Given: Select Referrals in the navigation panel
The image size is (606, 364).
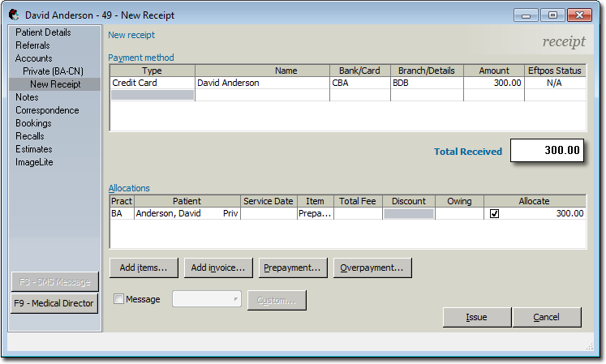Looking at the screenshot, I should (x=32, y=45).
